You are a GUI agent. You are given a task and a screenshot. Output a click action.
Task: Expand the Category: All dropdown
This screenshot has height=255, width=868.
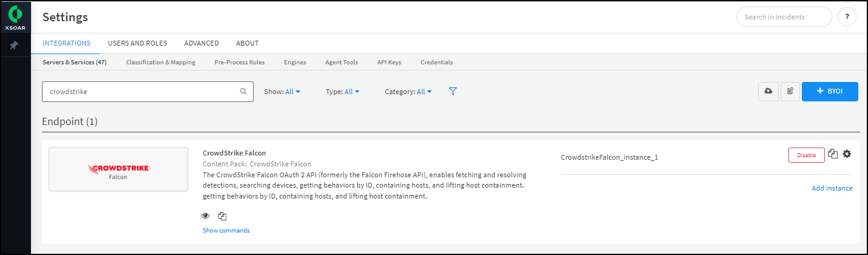click(409, 92)
